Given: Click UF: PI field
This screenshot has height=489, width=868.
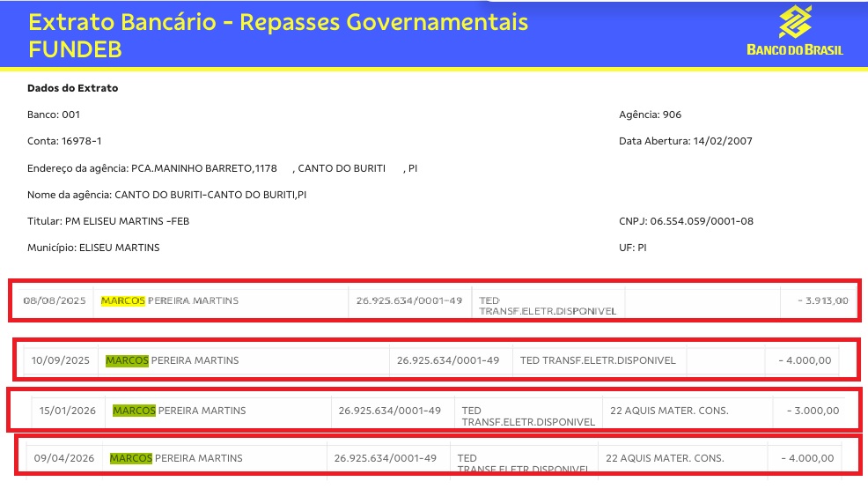Looking at the screenshot, I should pos(633,248).
